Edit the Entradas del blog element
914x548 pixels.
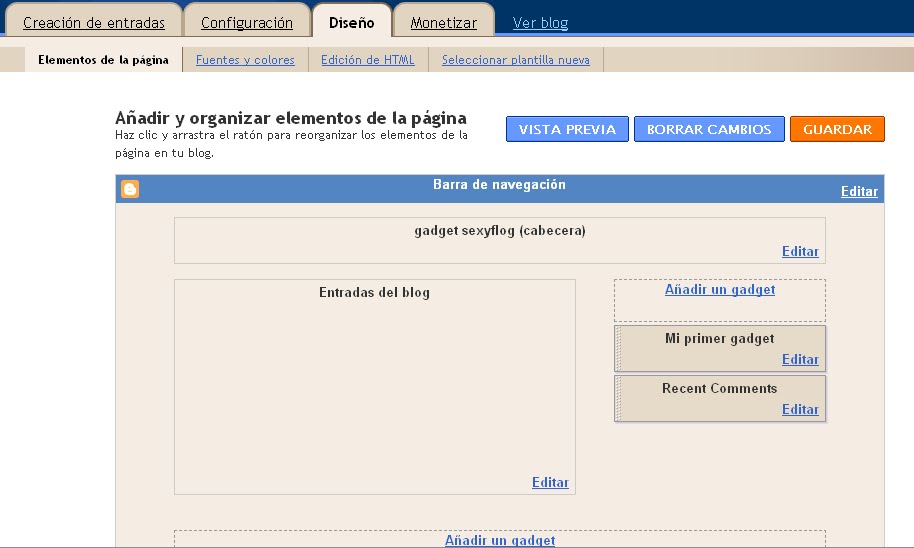coord(550,482)
